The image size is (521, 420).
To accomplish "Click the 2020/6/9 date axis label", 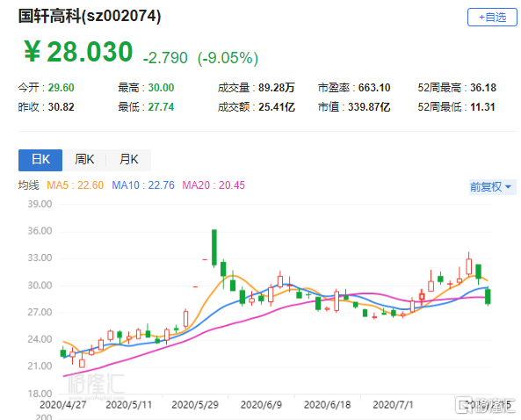I will point(261,405).
